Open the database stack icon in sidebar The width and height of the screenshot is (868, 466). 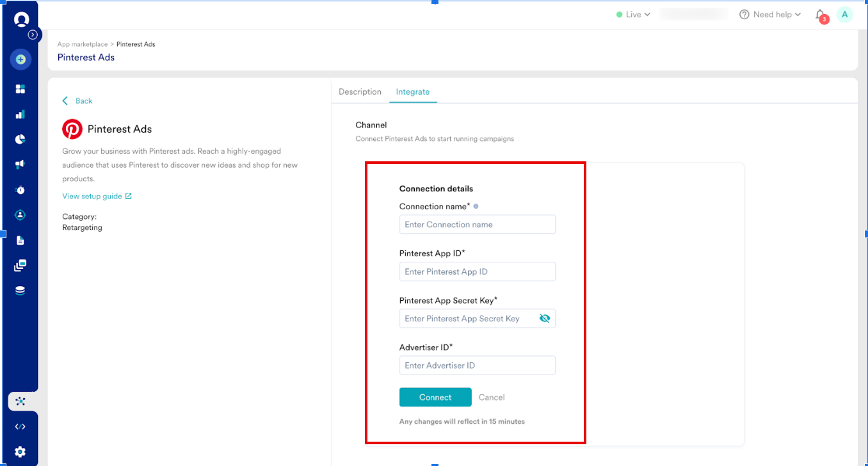(20, 291)
